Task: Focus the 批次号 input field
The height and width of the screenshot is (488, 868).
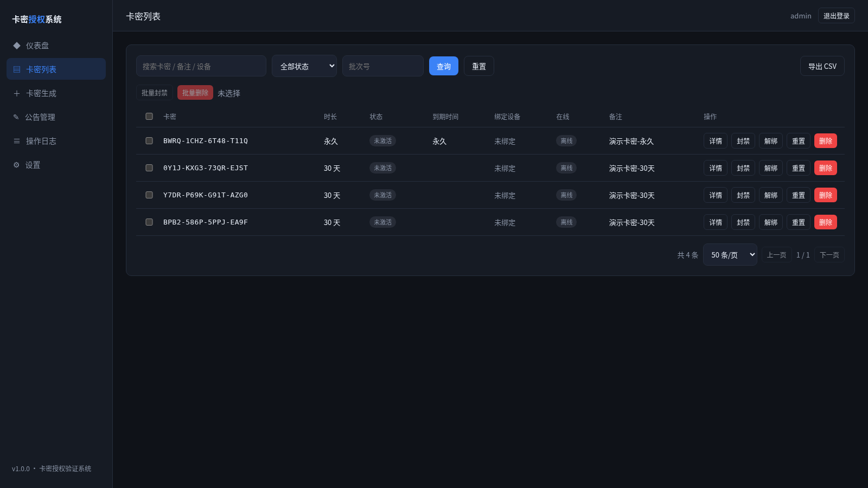Action: click(383, 66)
